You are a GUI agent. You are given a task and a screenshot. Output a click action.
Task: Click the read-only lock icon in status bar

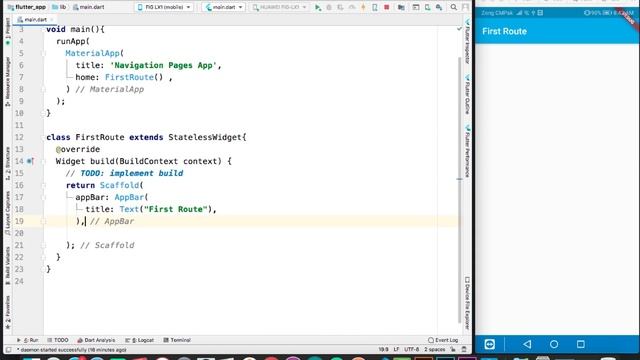(x=453, y=349)
